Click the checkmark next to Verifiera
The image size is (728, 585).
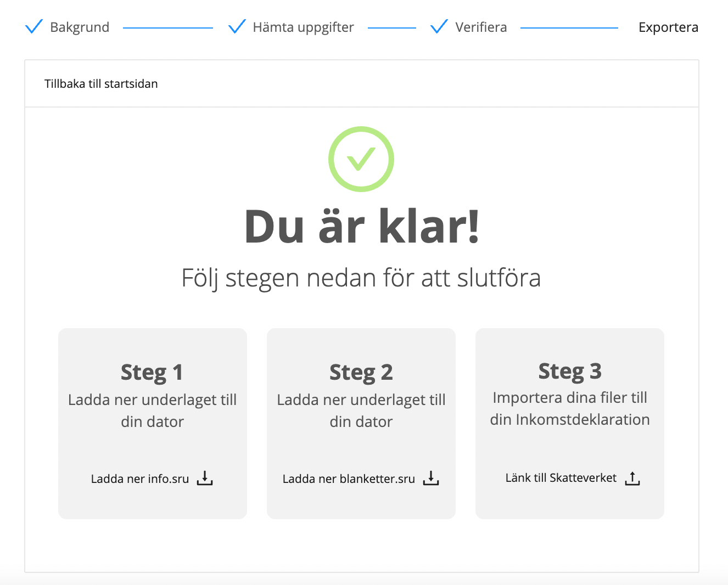[x=439, y=26]
